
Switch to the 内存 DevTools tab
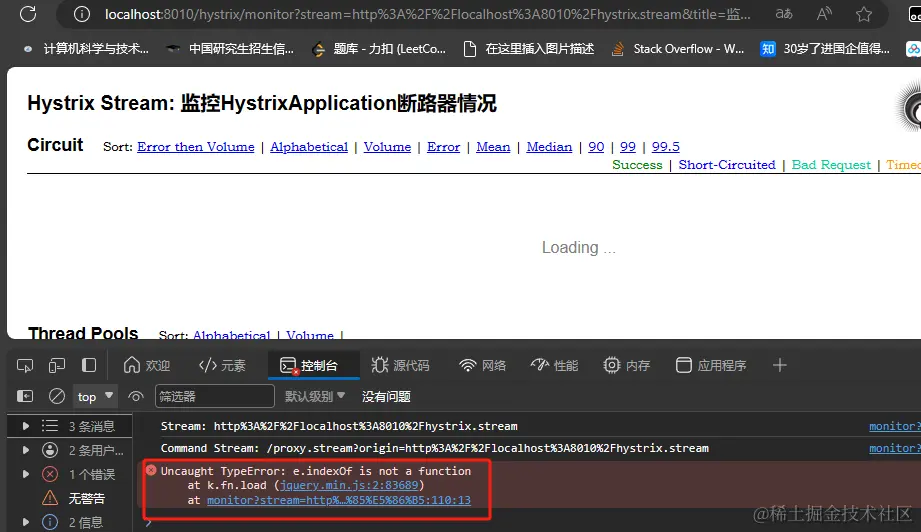(626, 365)
